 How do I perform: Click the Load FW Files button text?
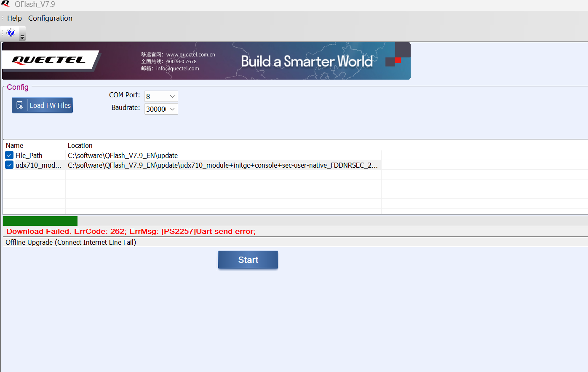tap(50, 105)
